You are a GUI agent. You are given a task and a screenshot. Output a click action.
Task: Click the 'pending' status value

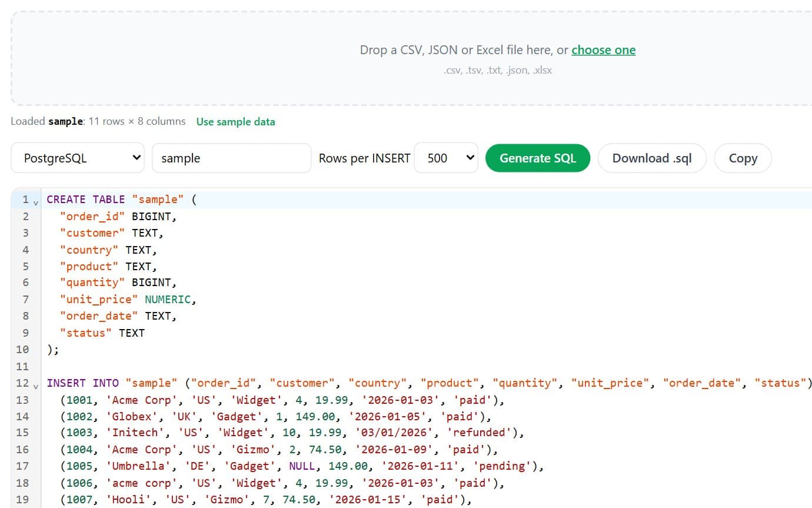(x=502, y=466)
